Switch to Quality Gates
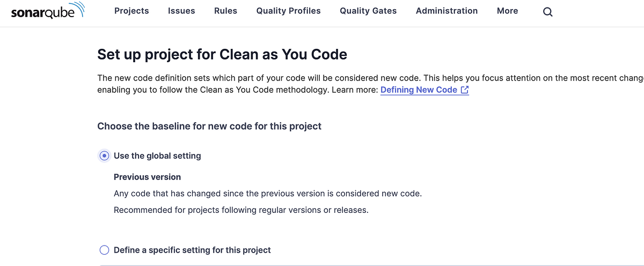The width and height of the screenshot is (644, 266). coord(368,11)
